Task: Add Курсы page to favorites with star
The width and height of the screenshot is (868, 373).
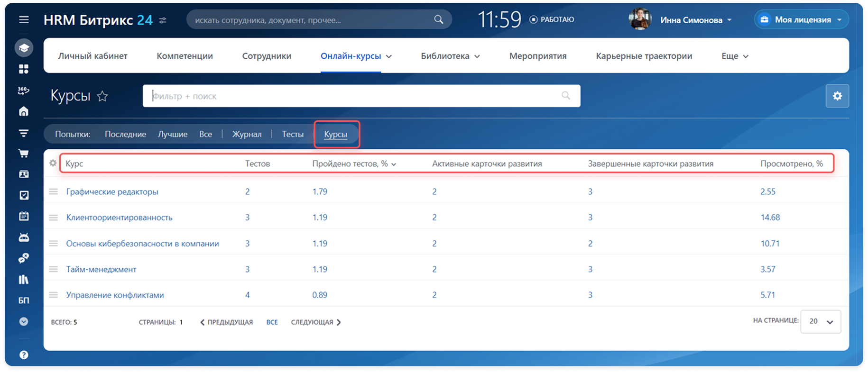Action: (102, 96)
